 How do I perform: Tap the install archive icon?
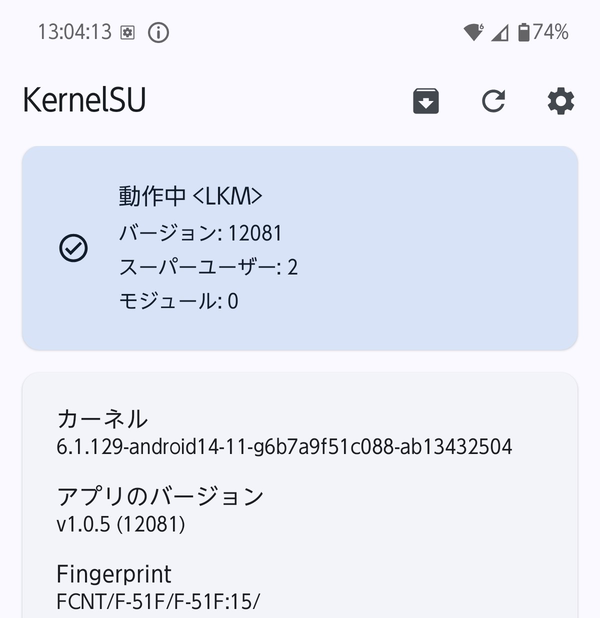(426, 101)
